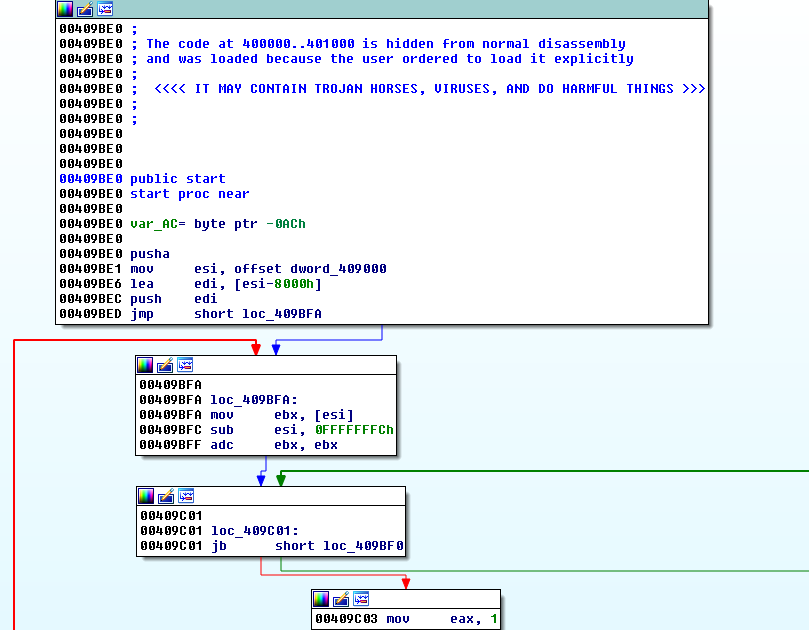
Task: Select loc_409BF0 in the jb instruction
Action: [363, 546]
